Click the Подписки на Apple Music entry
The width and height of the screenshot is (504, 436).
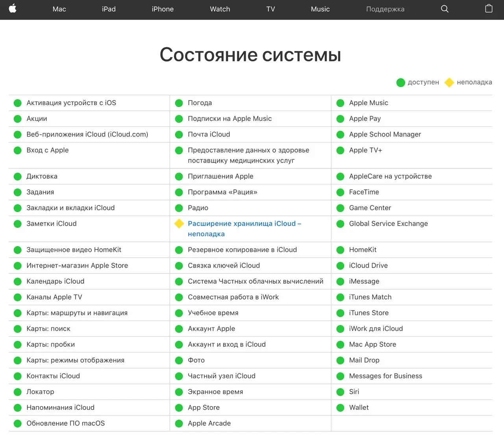point(230,118)
